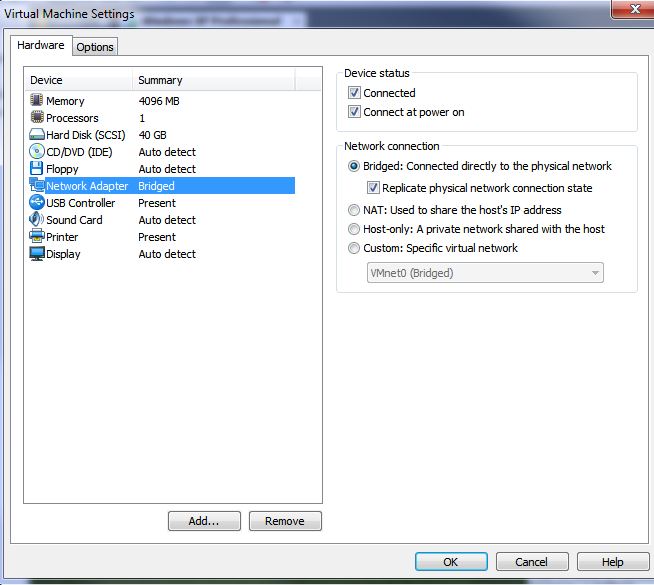Click the Display monitor icon
This screenshot has width=654, height=585.
37,254
